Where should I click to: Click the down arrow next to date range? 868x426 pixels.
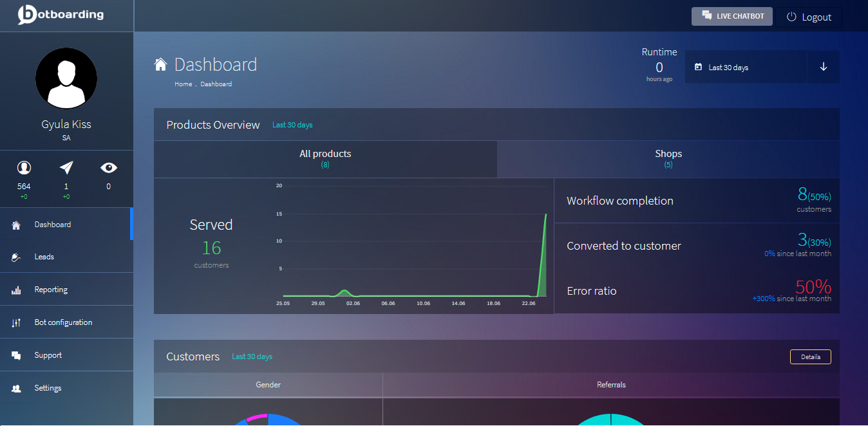coord(824,67)
